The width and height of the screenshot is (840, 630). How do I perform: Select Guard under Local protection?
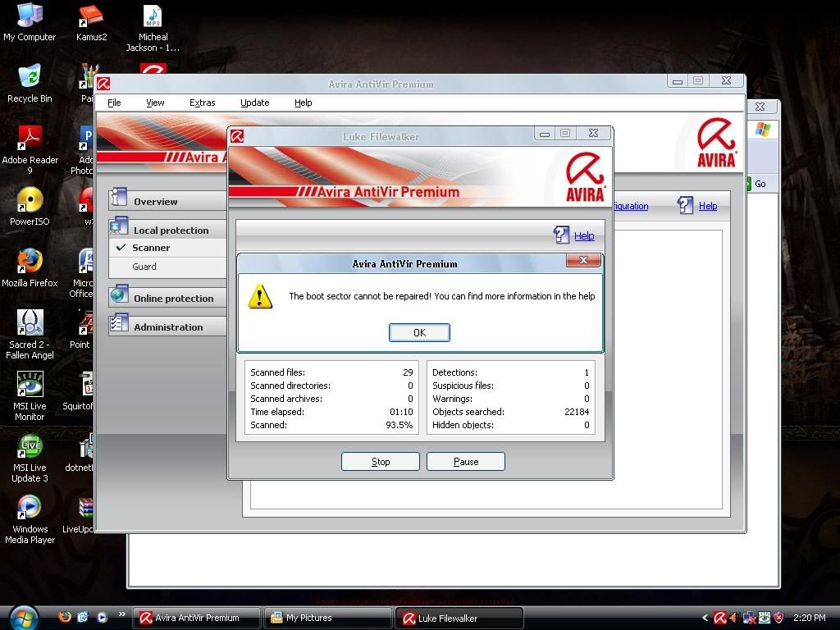click(x=144, y=267)
